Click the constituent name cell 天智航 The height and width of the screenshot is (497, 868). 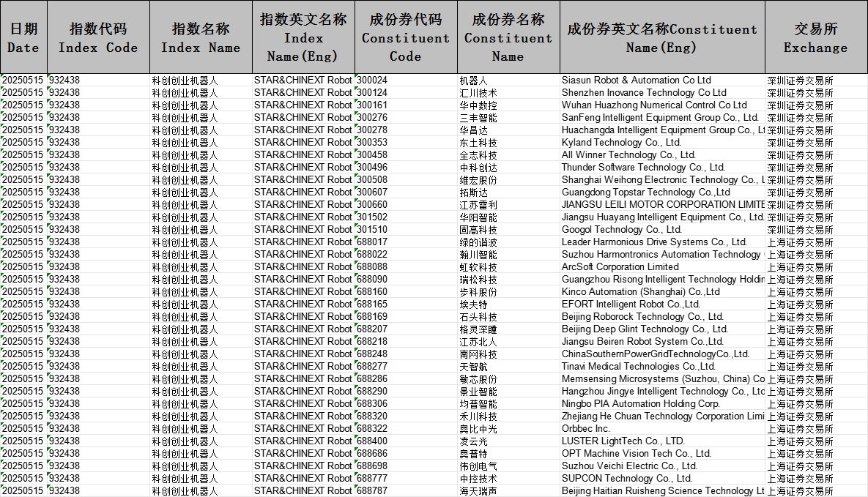pyautogui.click(x=508, y=367)
